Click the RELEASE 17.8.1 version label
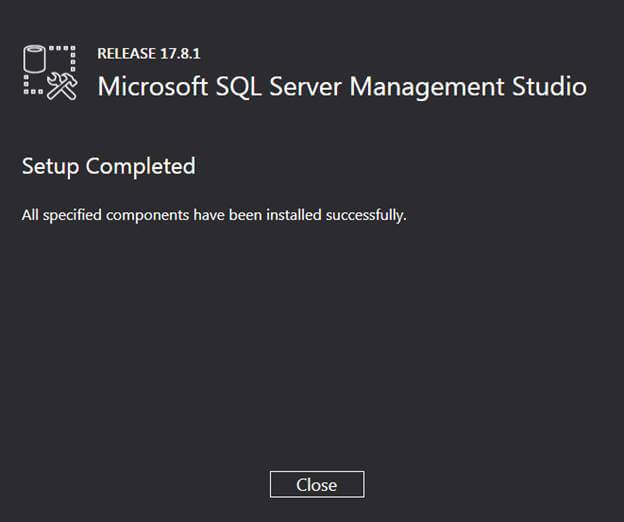Image resolution: width=624 pixels, height=522 pixels. (x=141, y=53)
